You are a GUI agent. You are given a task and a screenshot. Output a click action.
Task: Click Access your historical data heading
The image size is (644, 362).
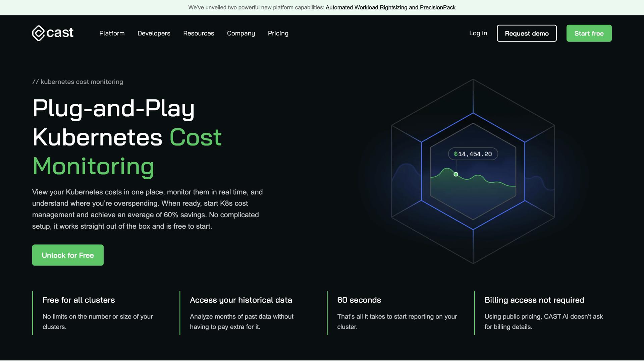click(241, 300)
